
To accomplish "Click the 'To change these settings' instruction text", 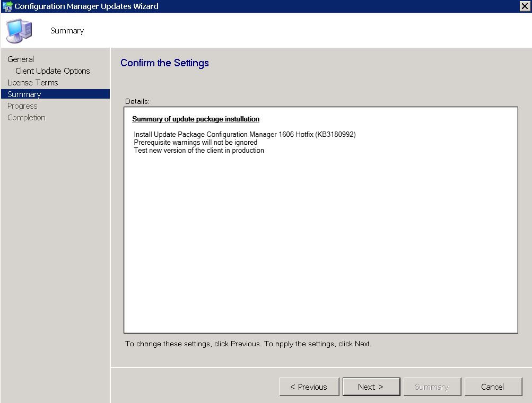I will pos(248,344).
